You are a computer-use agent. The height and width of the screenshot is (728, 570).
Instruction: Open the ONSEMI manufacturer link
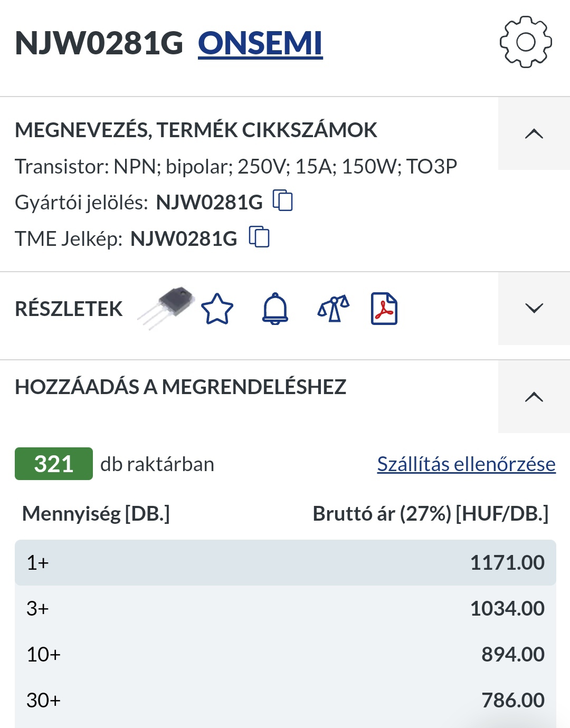click(x=260, y=43)
